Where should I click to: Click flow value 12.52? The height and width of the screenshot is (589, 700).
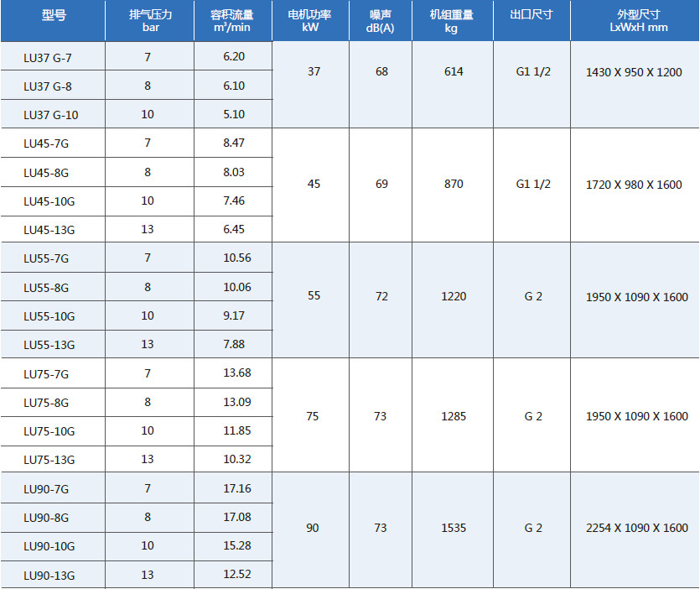(237, 574)
